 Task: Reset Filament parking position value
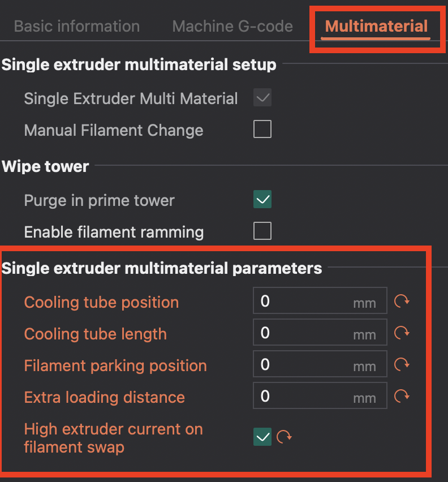point(402,364)
